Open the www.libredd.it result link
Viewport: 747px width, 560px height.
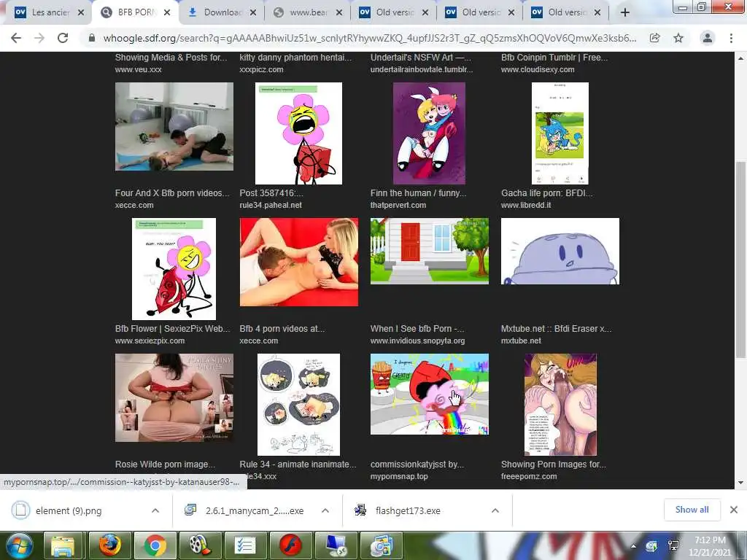[526, 205]
